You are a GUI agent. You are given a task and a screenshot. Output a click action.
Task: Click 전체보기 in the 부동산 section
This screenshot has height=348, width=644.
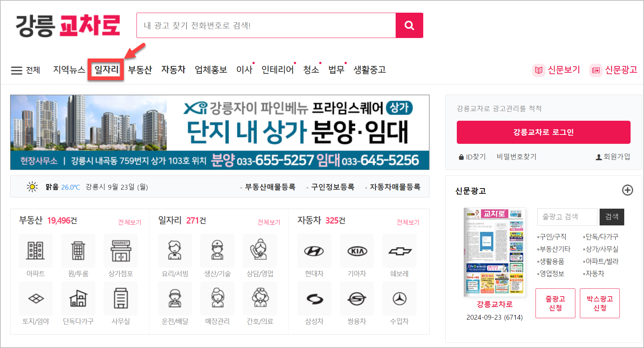tap(129, 222)
